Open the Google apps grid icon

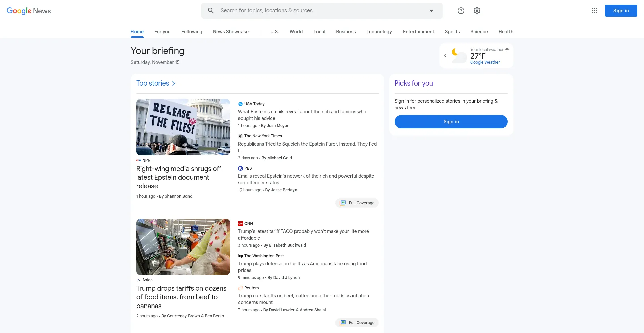594,11
